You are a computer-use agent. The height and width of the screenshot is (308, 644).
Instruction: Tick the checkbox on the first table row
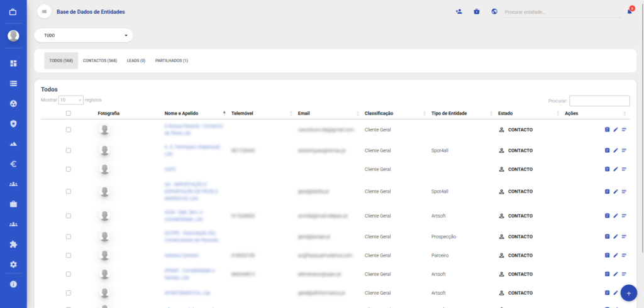pos(68,129)
